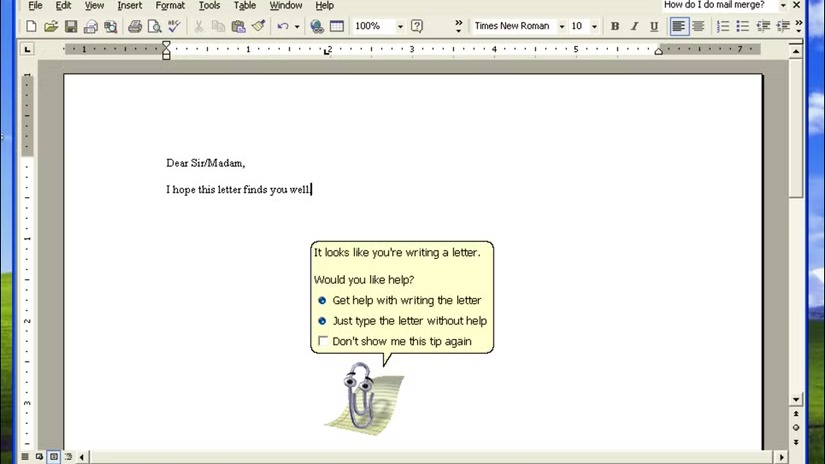Click the Copy icon
Screen dimensions: 825x464
point(218,26)
